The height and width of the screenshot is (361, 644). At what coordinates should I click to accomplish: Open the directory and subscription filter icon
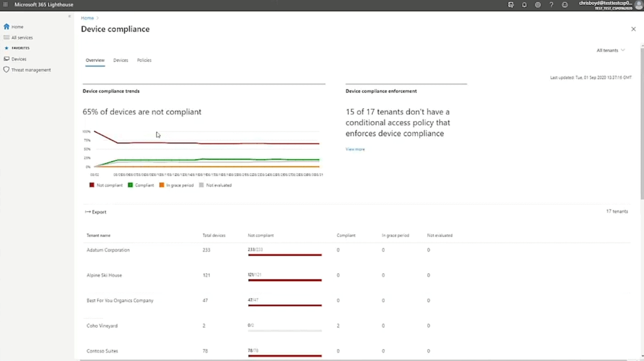511,5
